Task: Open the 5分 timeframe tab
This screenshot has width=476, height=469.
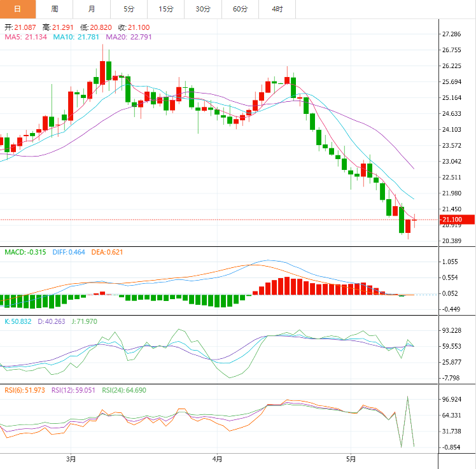Action: click(x=129, y=9)
